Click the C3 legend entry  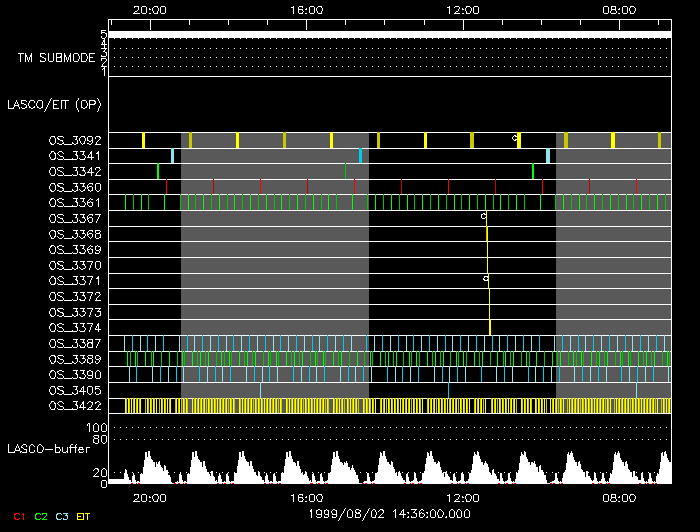(x=62, y=516)
